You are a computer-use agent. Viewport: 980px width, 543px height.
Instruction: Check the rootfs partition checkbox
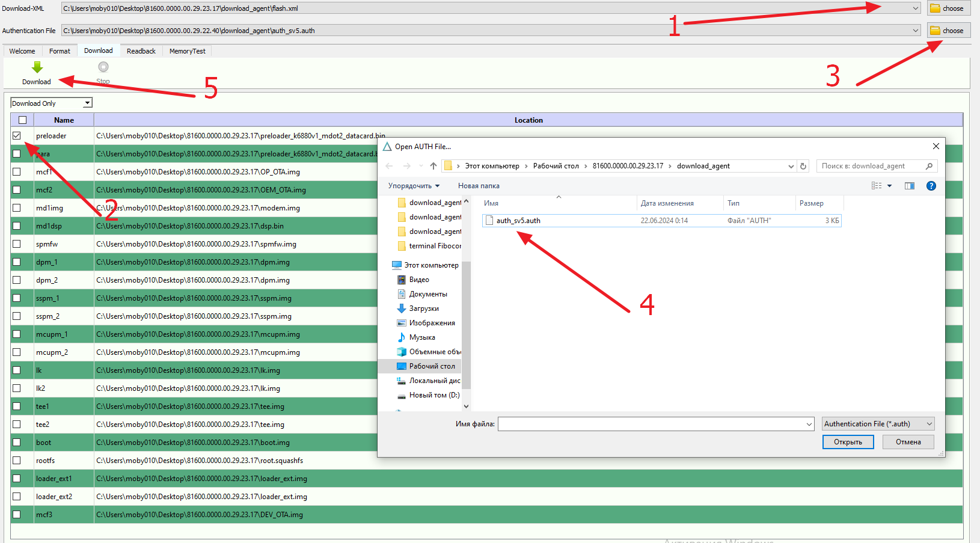(17, 461)
